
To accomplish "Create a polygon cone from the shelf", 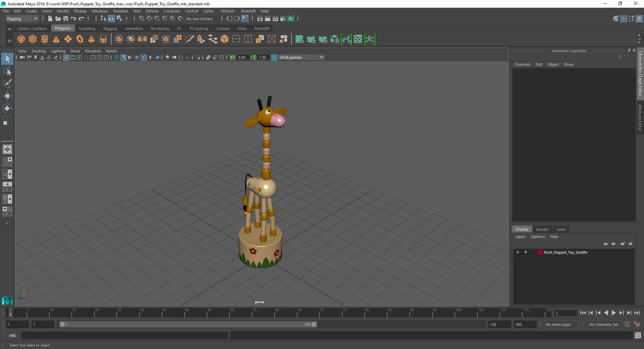I will (x=56, y=39).
